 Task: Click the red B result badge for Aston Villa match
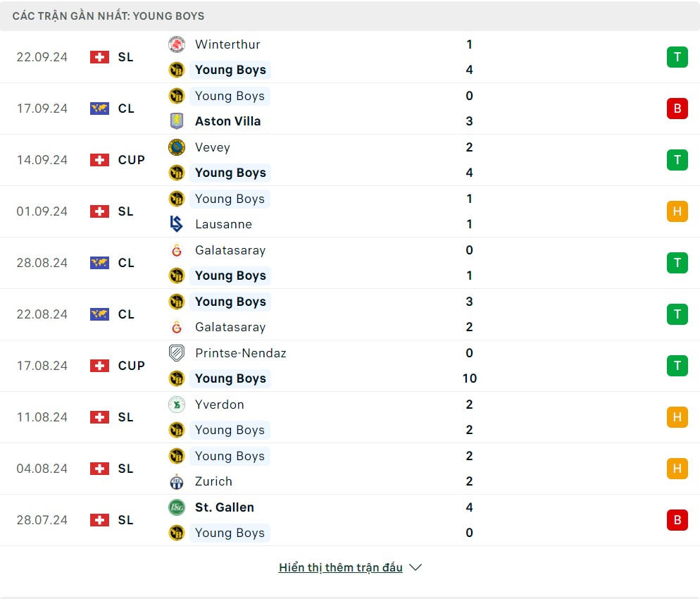click(x=677, y=109)
